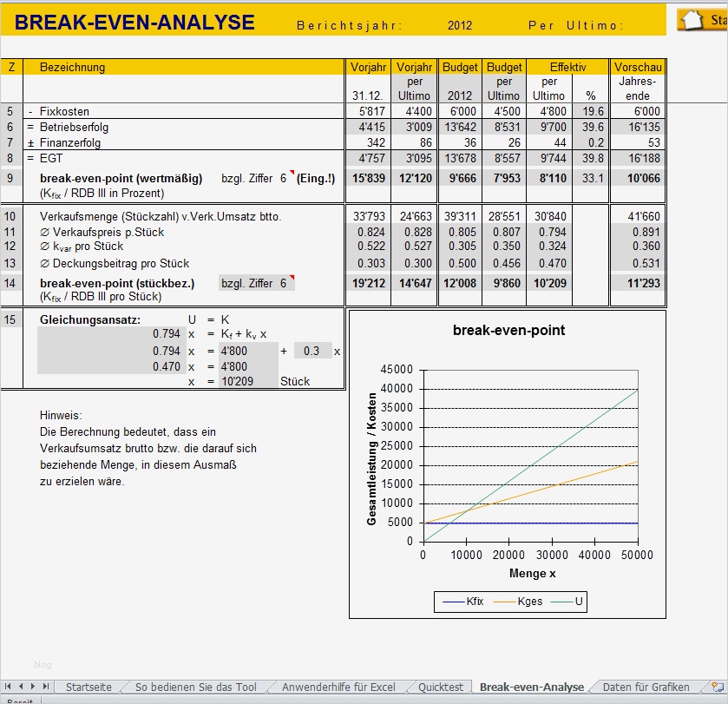Click the house icon Start button
The height and width of the screenshot is (704, 728).
pyautogui.click(x=703, y=20)
